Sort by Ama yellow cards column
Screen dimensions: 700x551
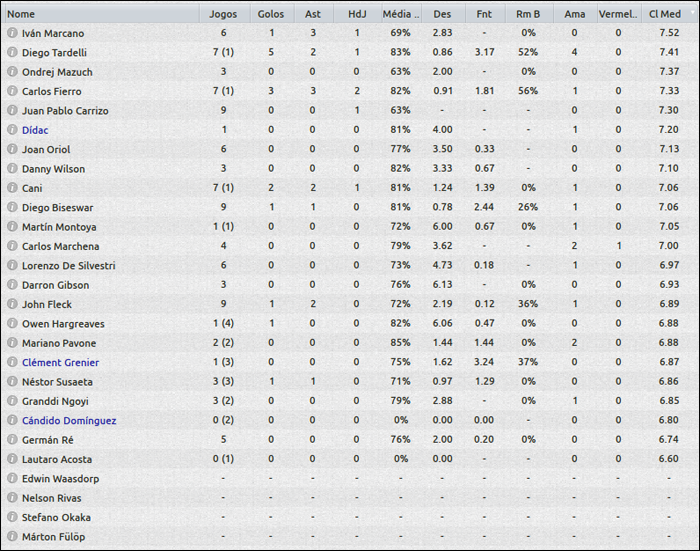(574, 14)
